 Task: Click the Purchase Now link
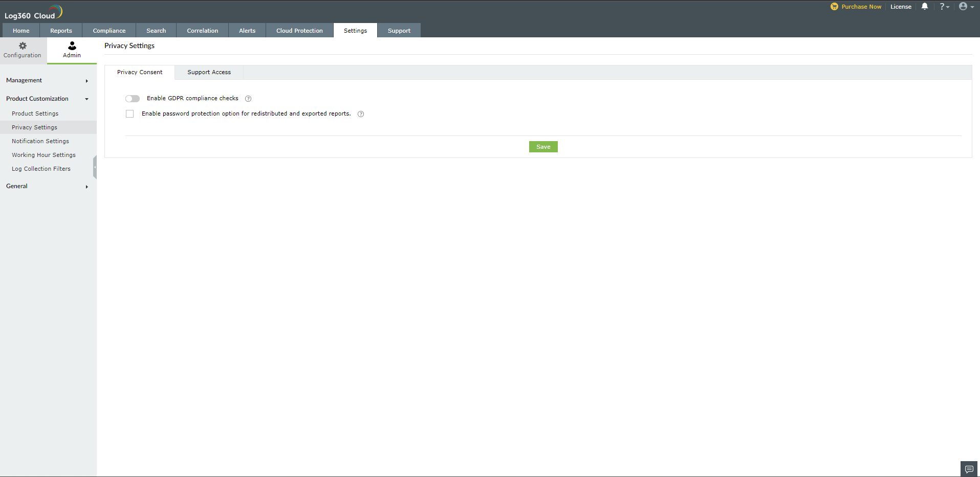tap(861, 7)
